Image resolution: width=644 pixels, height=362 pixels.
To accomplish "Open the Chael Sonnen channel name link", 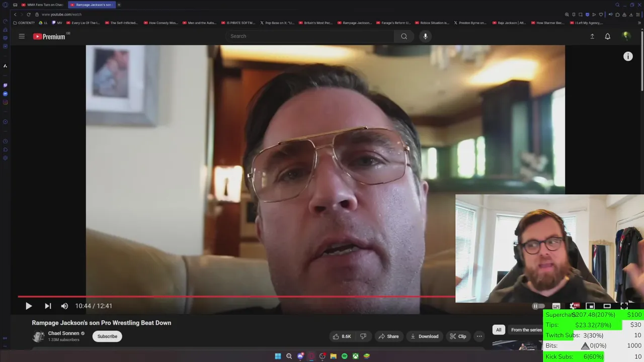I will click(x=63, y=333).
